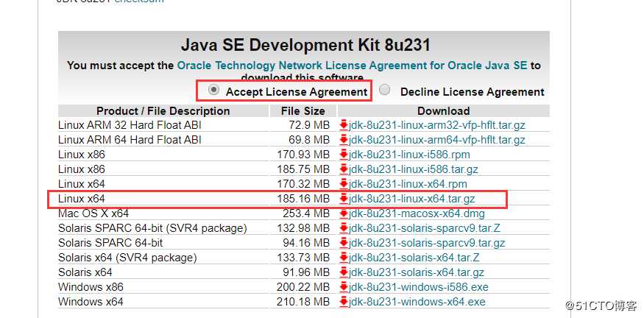Image resolution: width=644 pixels, height=318 pixels.
Task: Click Java SE Development Kit 8u231 heading
Action: coord(305,45)
